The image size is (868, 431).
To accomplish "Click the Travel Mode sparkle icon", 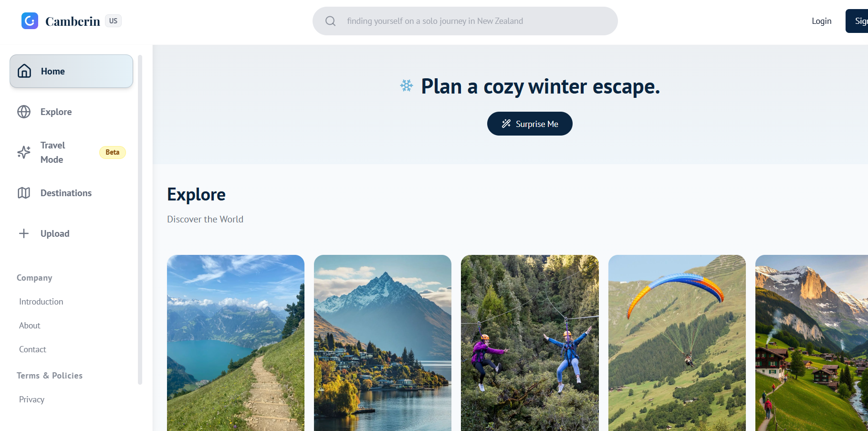I will [24, 152].
